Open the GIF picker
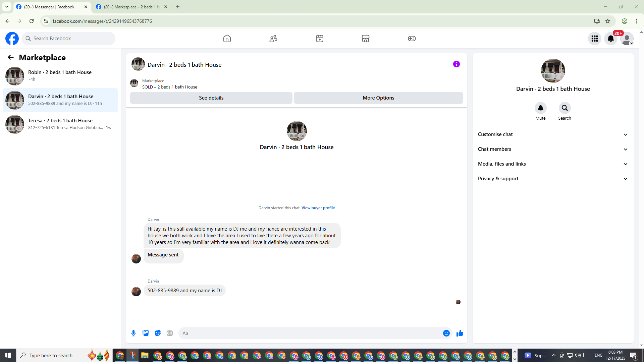Viewport: 644px width, 362px height. click(x=170, y=333)
